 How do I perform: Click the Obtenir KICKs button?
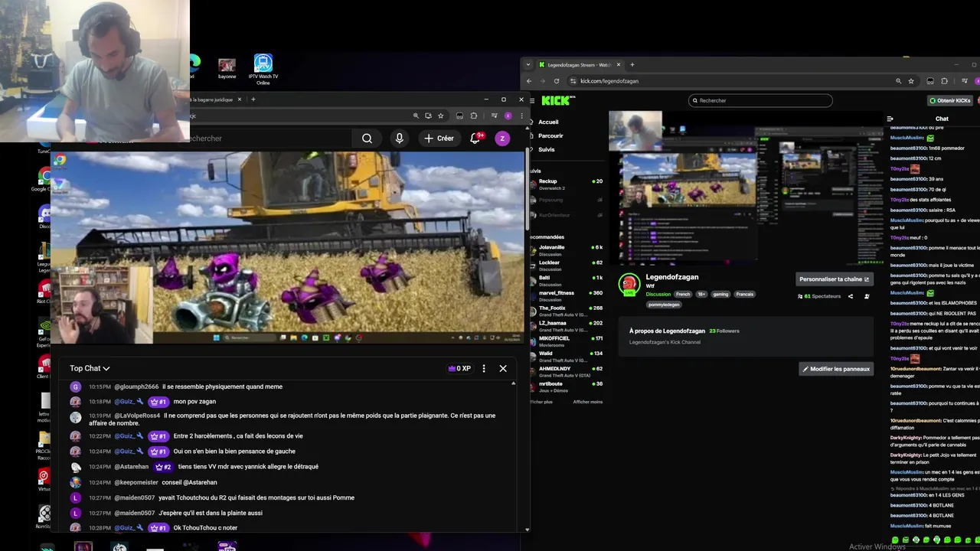pyautogui.click(x=950, y=100)
